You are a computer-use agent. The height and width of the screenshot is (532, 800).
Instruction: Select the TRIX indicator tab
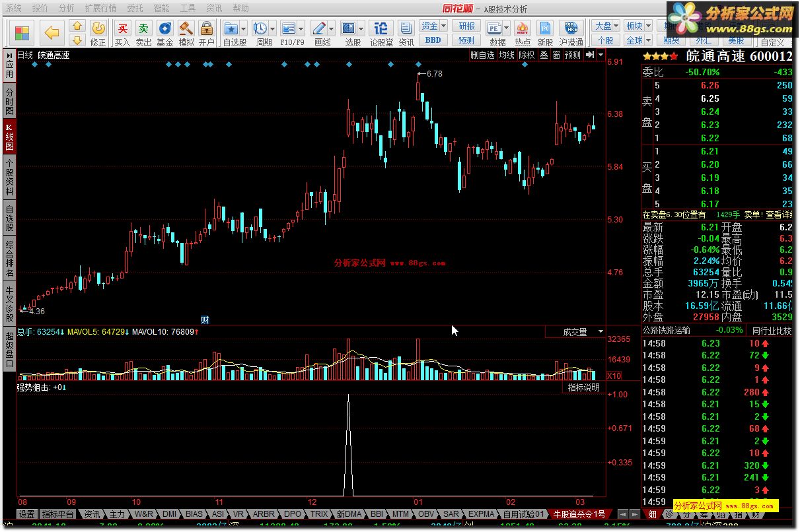coord(320,514)
